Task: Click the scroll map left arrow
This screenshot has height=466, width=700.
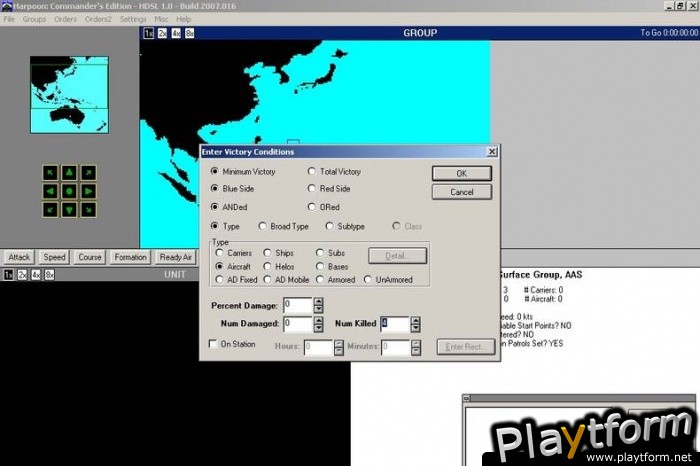Action: (x=50, y=191)
